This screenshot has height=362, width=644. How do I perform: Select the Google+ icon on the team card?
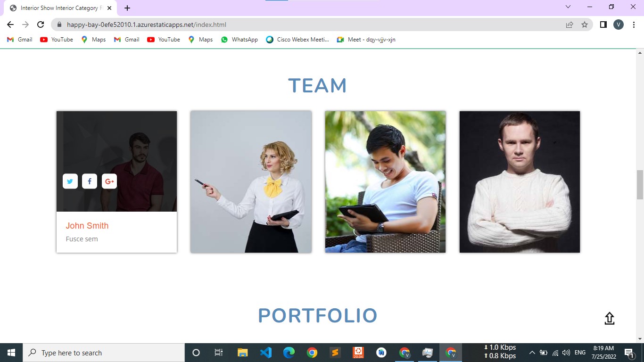[109, 181]
